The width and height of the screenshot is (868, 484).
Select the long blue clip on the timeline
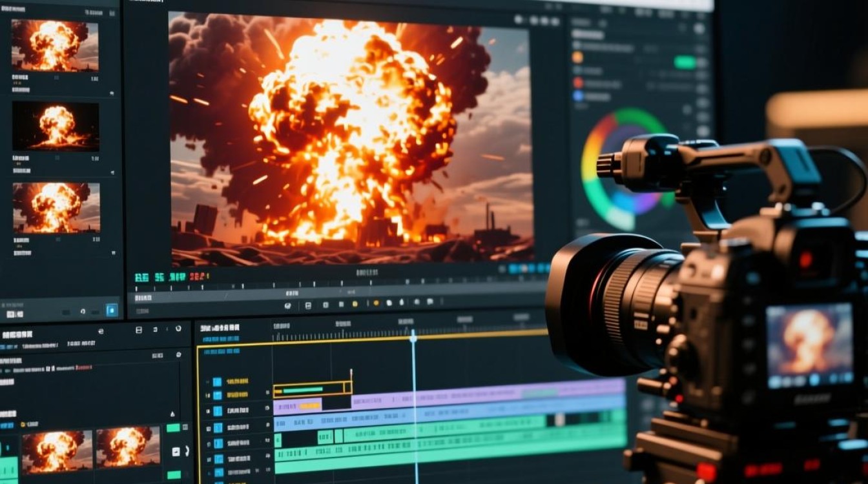pyautogui.click(x=449, y=413)
